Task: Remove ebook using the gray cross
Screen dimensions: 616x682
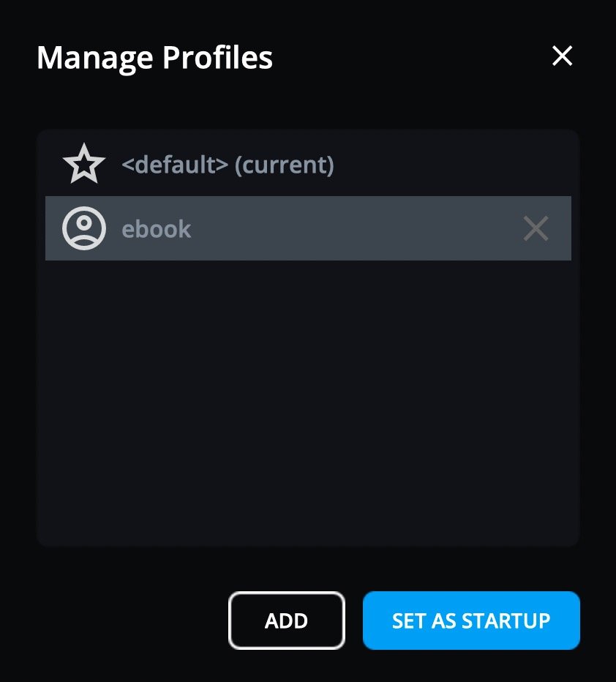Action: pos(536,229)
